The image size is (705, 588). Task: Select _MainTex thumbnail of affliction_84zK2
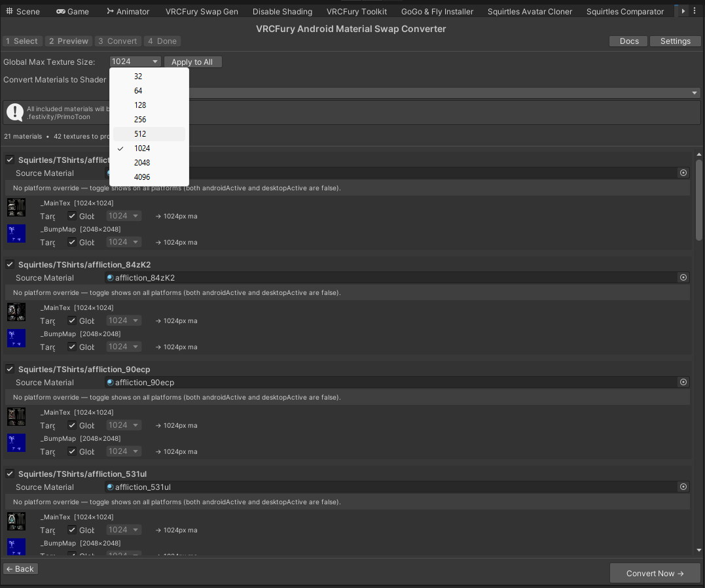(16, 312)
